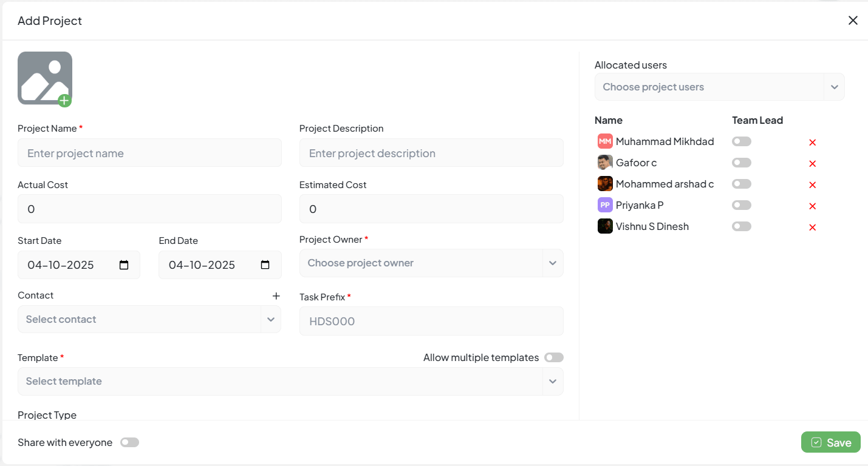868x466 pixels.
Task: Make Muhammad Mikhdad a Team Lead
Action: click(741, 141)
